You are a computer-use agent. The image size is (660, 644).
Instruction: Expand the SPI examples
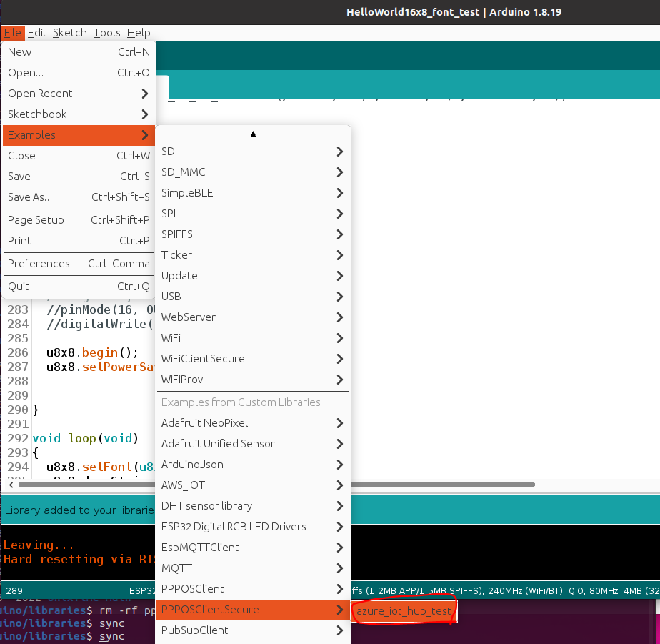(x=253, y=214)
